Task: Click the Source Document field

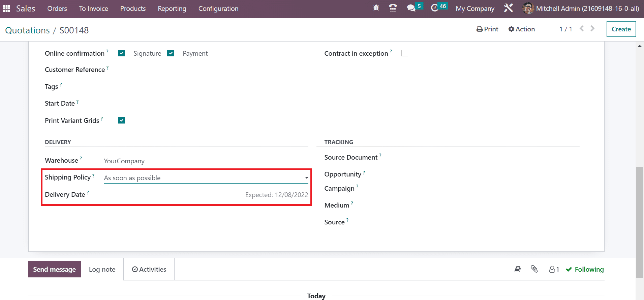Action: coord(482,157)
